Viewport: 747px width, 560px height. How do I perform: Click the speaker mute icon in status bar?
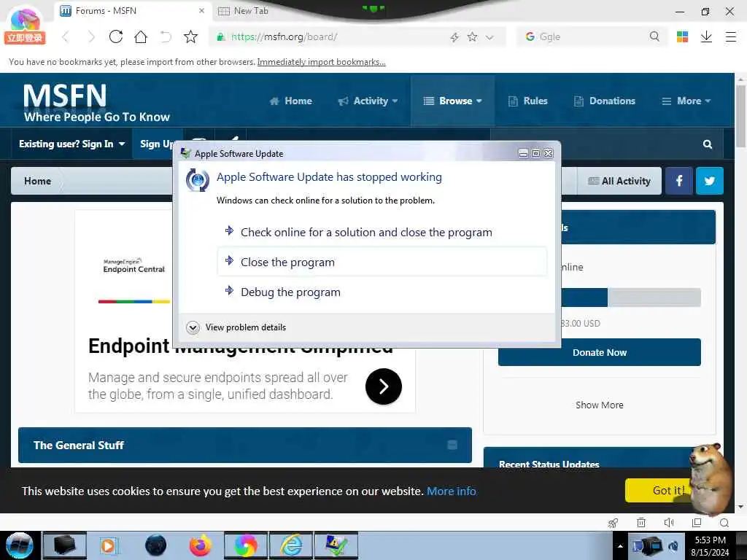(x=669, y=523)
